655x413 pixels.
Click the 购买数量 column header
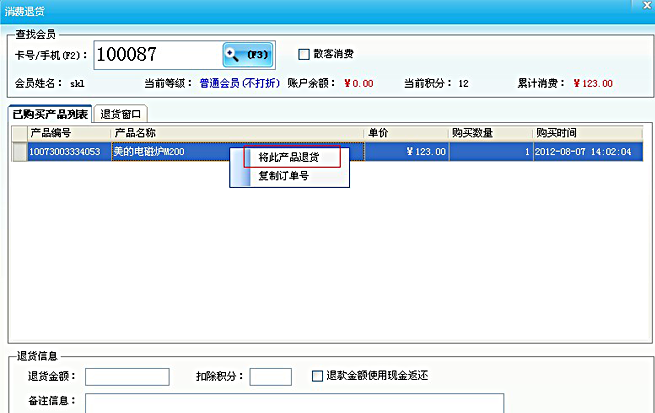489,132
